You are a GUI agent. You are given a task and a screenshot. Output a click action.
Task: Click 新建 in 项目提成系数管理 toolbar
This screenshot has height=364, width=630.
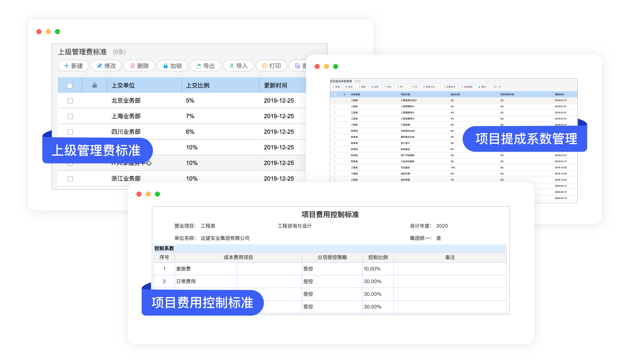(x=336, y=87)
